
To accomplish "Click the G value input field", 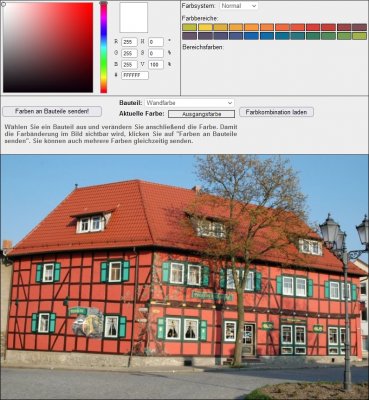I will coord(129,53).
